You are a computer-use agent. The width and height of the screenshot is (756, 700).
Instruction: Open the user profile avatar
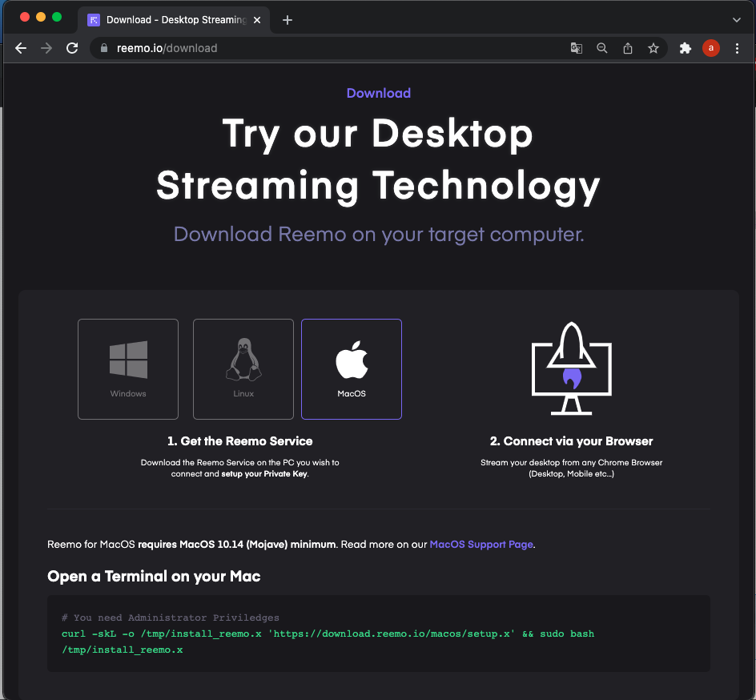pyautogui.click(x=710, y=48)
